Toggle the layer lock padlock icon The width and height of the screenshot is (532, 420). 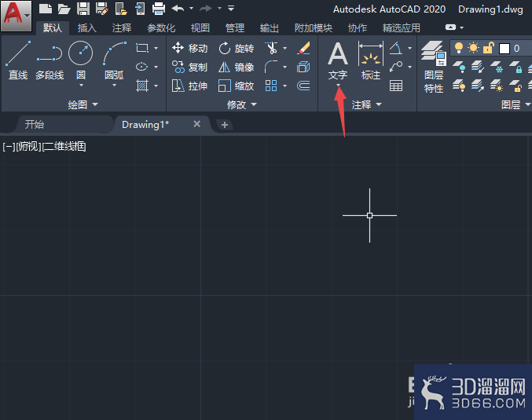point(488,48)
